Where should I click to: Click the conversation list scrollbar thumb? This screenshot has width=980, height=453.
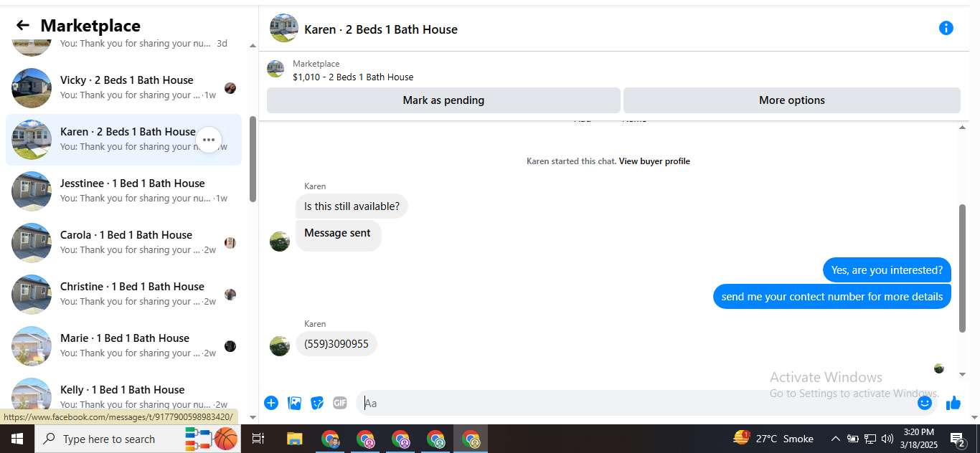(x=253, y=159)
